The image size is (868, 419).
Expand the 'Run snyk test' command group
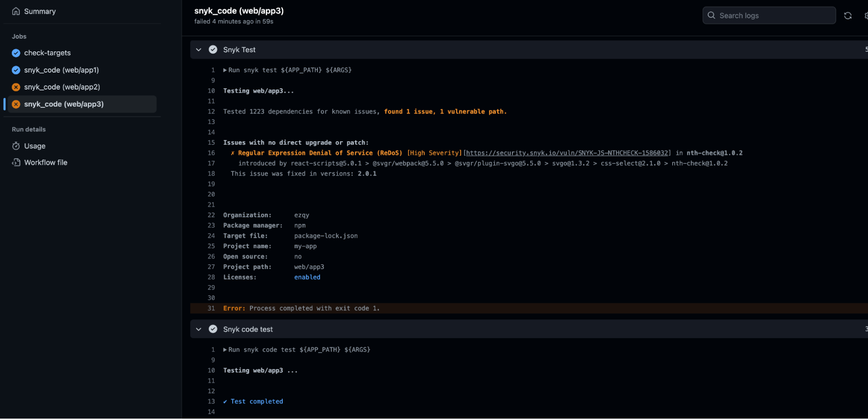(225, 70)
